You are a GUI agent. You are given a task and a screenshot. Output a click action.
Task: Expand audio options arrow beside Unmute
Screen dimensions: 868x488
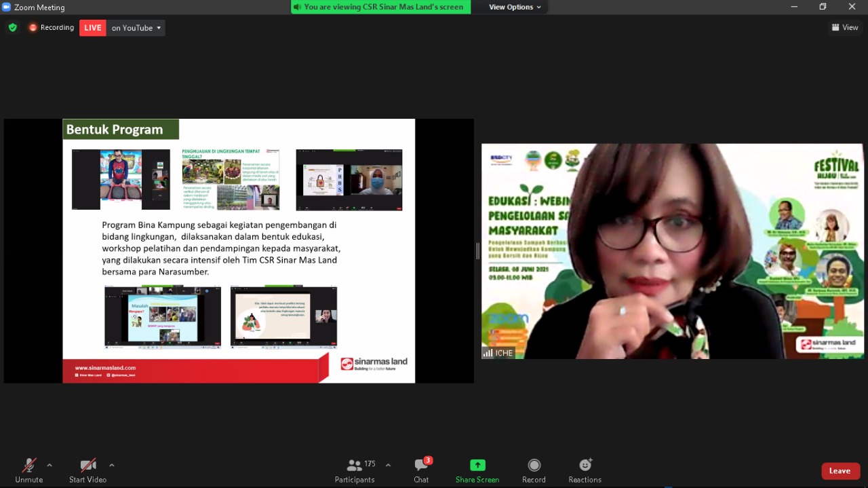(x=50, y=466)
